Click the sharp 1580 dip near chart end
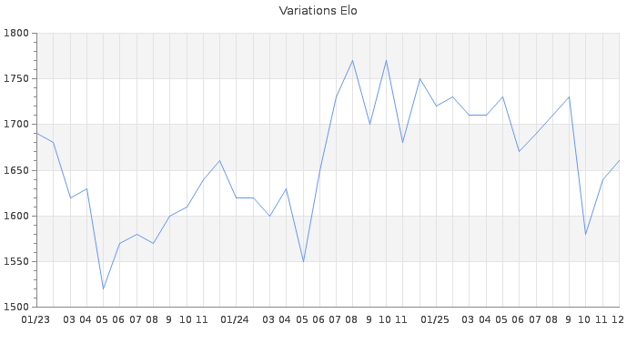The height and width of the screenshot is (364, 637). coord(585,234)
